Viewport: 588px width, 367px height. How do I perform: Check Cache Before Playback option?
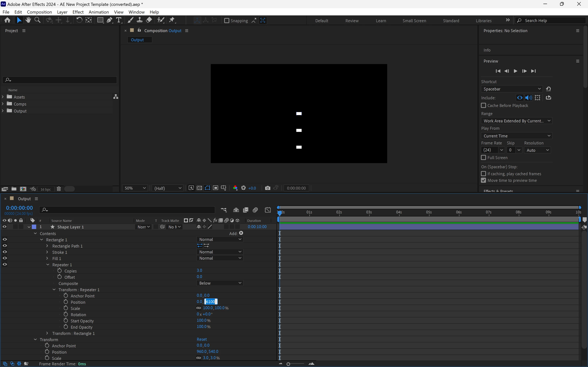(x=483, y=106)
